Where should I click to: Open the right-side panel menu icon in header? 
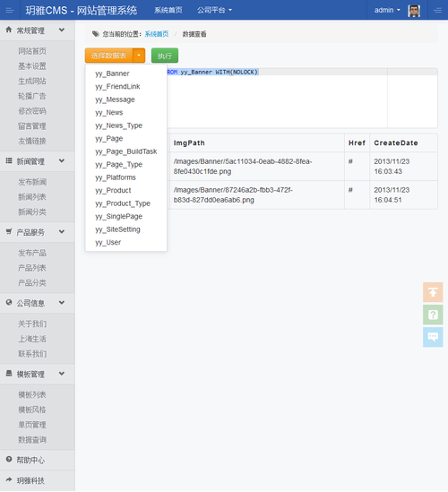pyautogui.click(x=437, y=11)
